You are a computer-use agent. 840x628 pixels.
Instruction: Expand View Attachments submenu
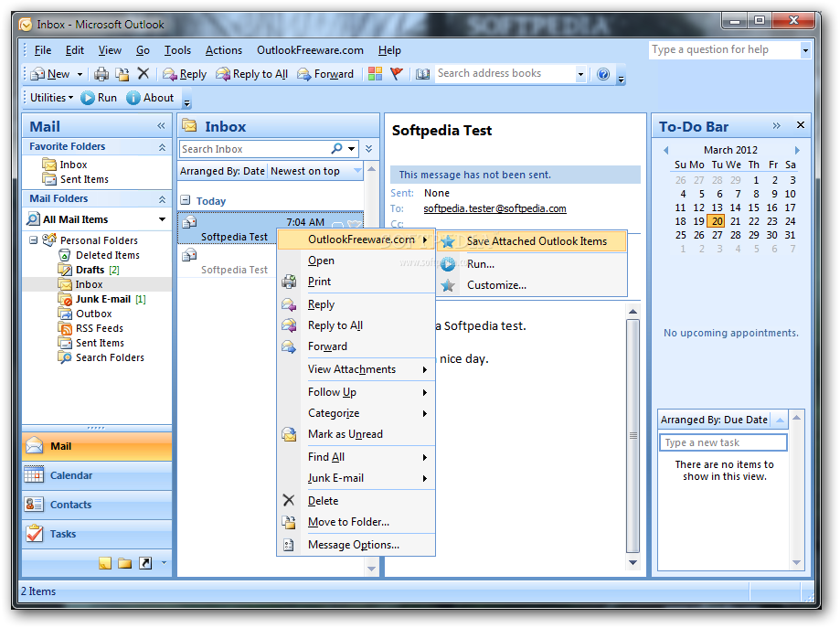pos(356,369)
